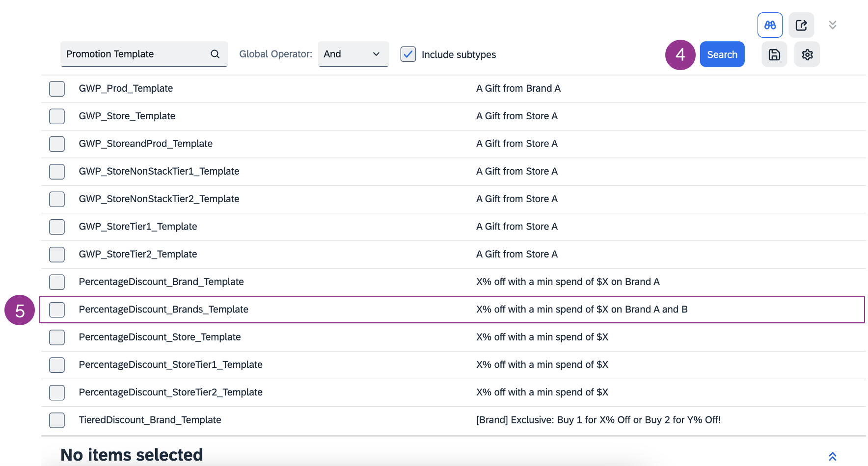Click the GWP_StoreandProd_Template row
This screenshot has height=466, width=868.
145,144
